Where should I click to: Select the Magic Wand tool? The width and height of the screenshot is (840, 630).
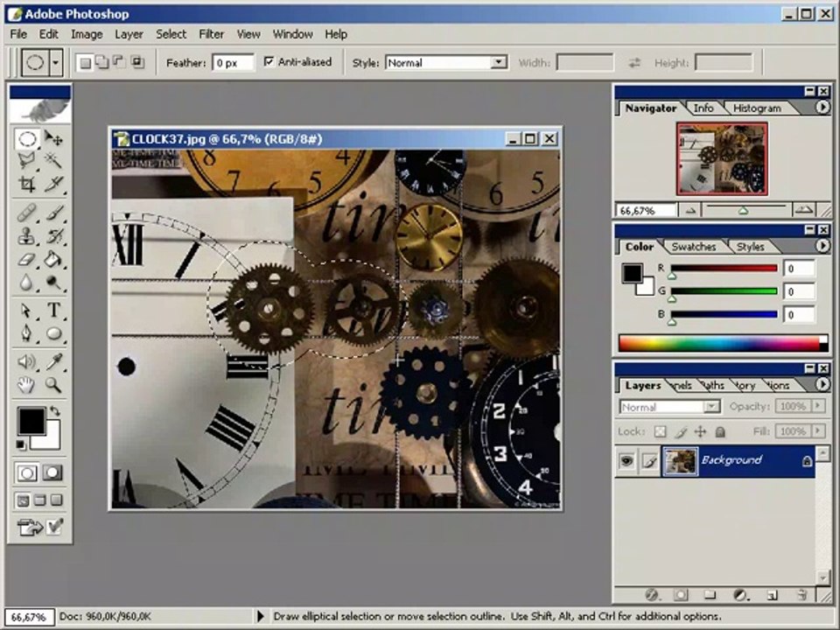point(53,160)
